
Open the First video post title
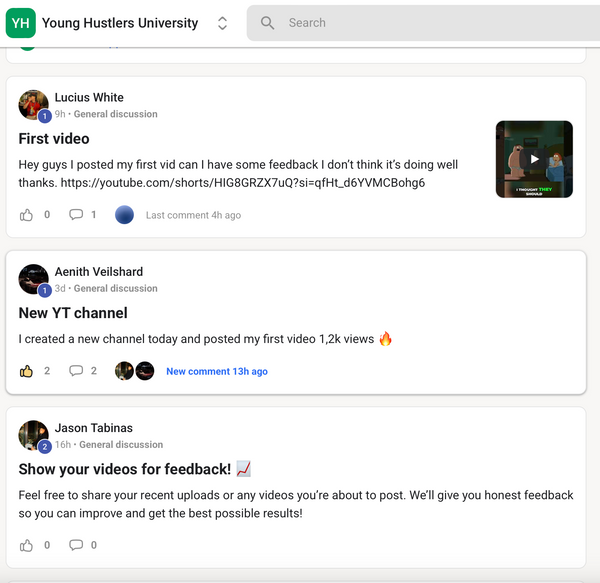pos(54,139)
